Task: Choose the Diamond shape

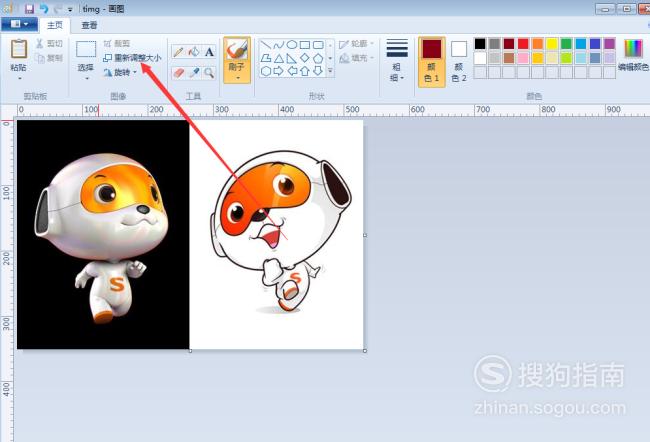Action: point(305,58)
